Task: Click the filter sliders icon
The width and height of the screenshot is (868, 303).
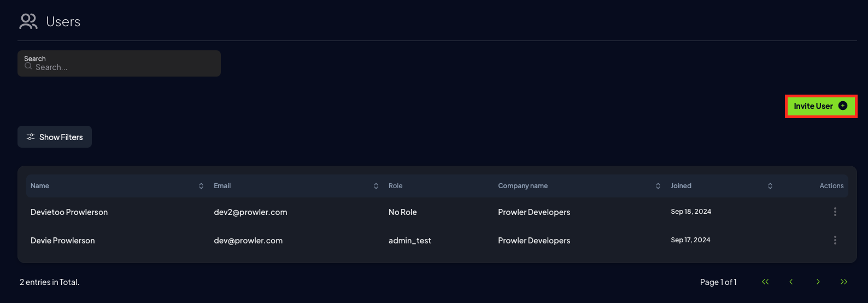Action: [x=31, y=137]
